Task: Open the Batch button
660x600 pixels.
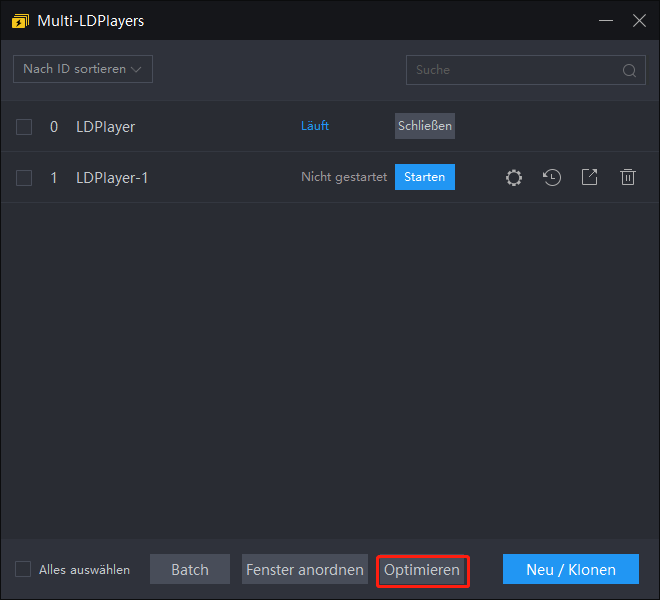Action: pyautogui.click(x=190, y=569)
